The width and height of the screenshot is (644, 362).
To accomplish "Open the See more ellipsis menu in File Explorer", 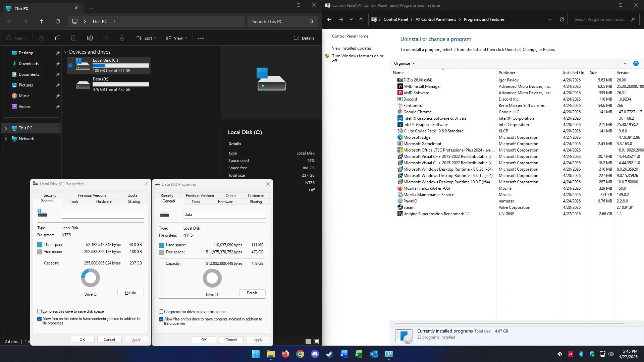I will (x=201, y=38).
